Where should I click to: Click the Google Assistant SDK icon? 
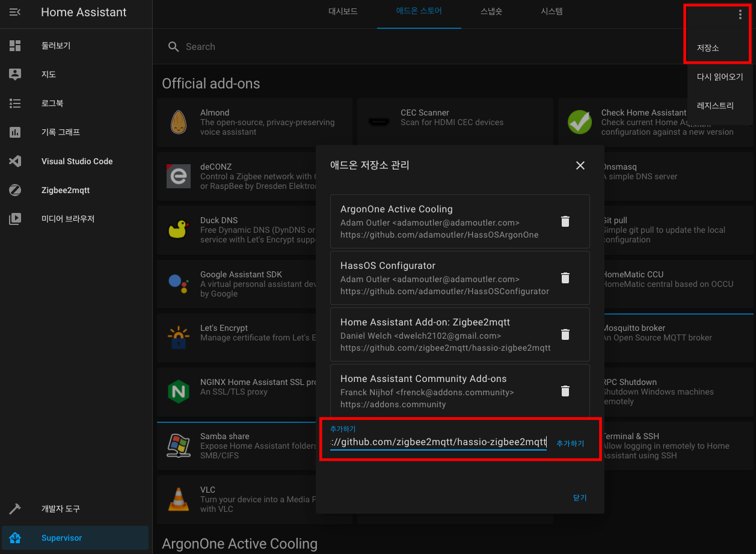(x=179, y=284)
